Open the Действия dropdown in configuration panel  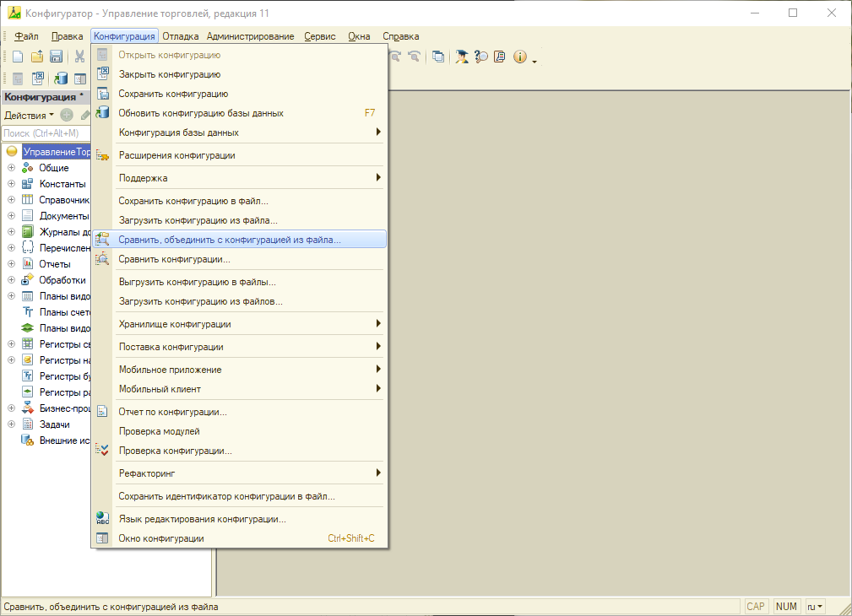click(x=29, y=115)
